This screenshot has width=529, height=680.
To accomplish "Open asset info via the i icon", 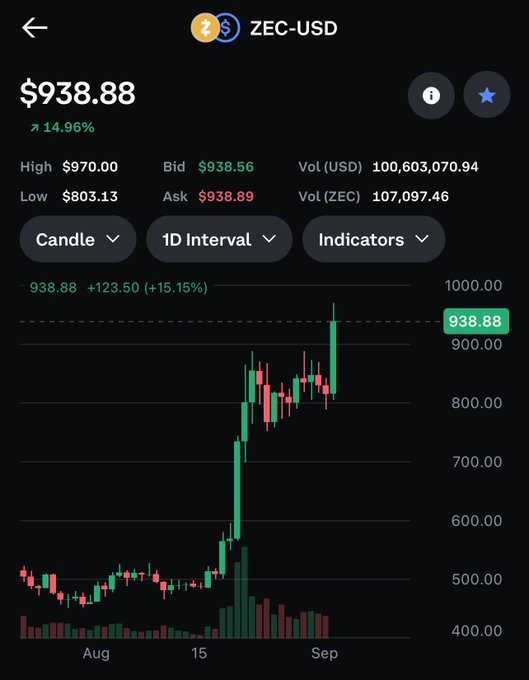I will 431,95.
